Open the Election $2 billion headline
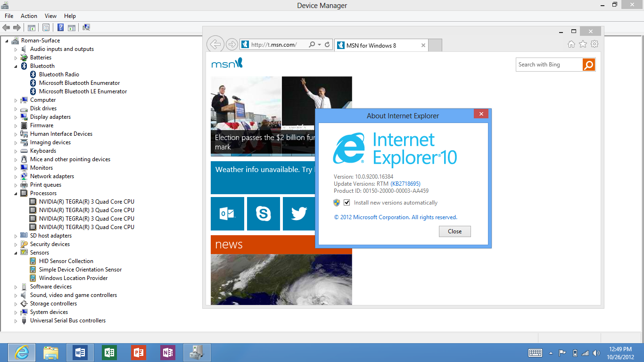Screen dimensions: 644x362 click(265, 142)
